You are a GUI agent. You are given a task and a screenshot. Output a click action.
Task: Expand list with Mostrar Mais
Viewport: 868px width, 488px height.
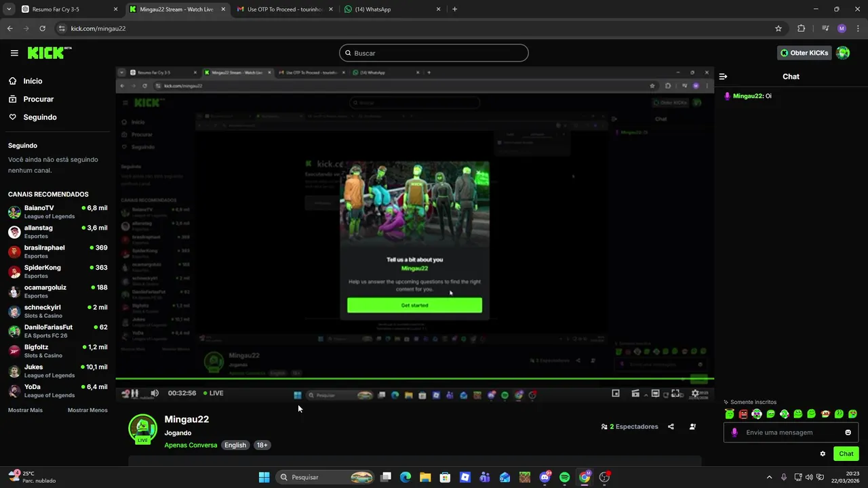(25, 410)
